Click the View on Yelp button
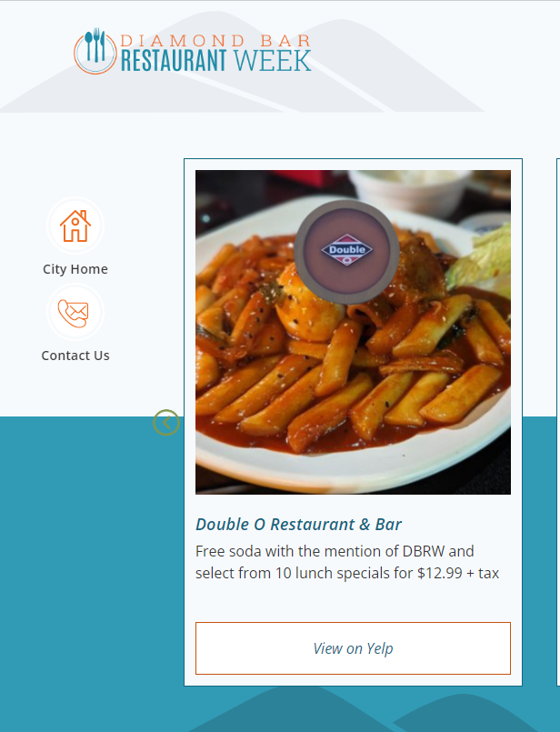This screenshot has width=560, height=732. click(x=354, y=648)
